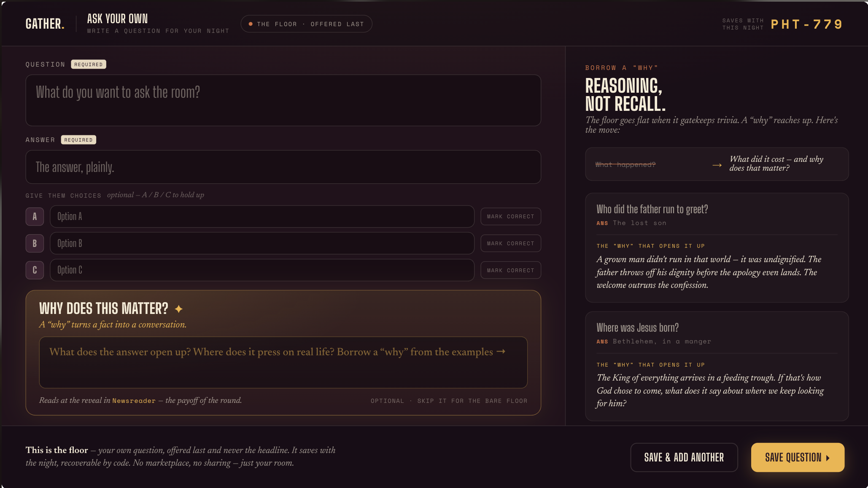Viewport: 868px width, 488px height.
Task: Click 'Saves with this night' label
Action: 743,24
